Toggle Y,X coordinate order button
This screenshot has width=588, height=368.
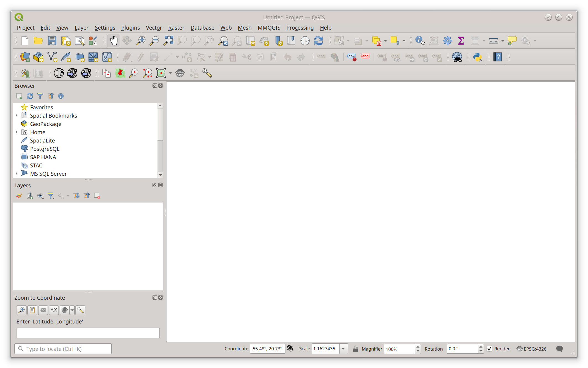(54, 310)
